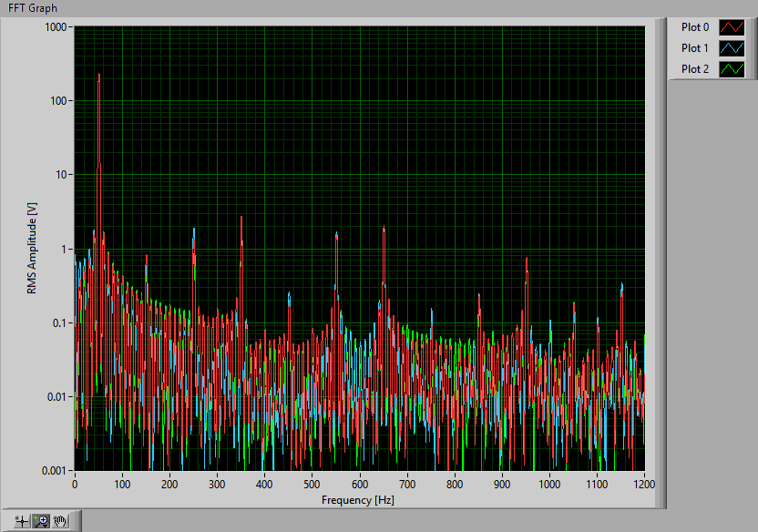Click the FFT Graph title label
Screen dimensions: 758x532
click(x=33, y=8)
